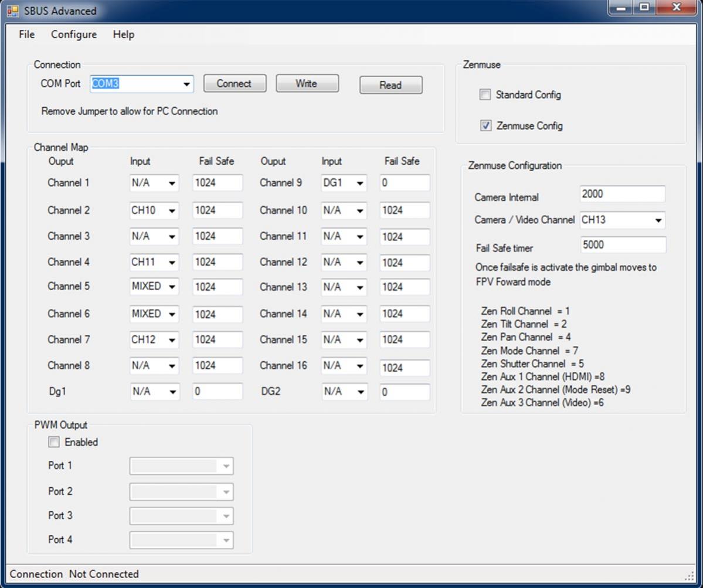The image size is (703, 588).
Task: Focus the Fail Safe timer field
Action: tap(623, 245)
